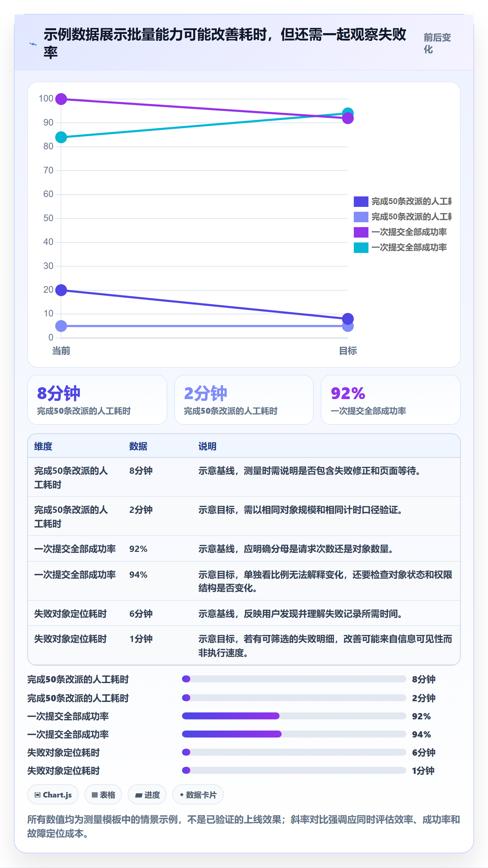The height and width of the screenshot is (868, 488).
Task: Select the 表格 chip
Action: 103,794
